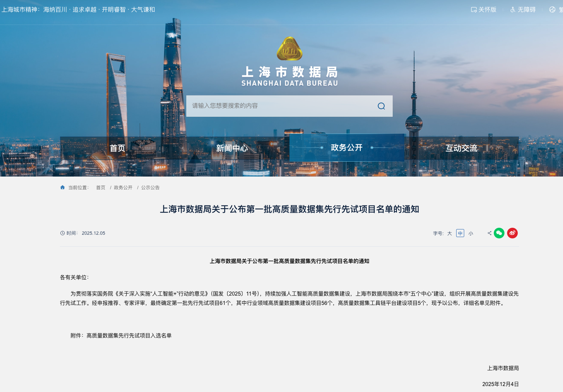This screenshot has width=563, height=392.
Task: Open the share options icon
Action: (489, 233)
